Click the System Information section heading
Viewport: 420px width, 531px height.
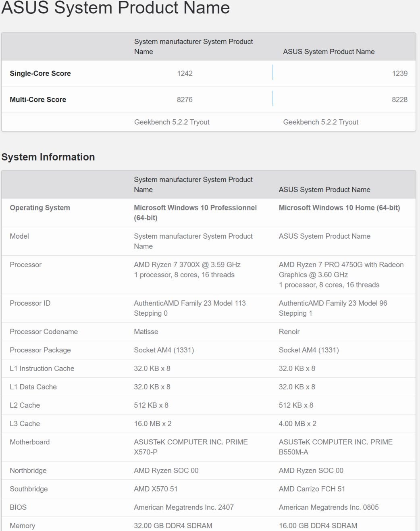48,157
